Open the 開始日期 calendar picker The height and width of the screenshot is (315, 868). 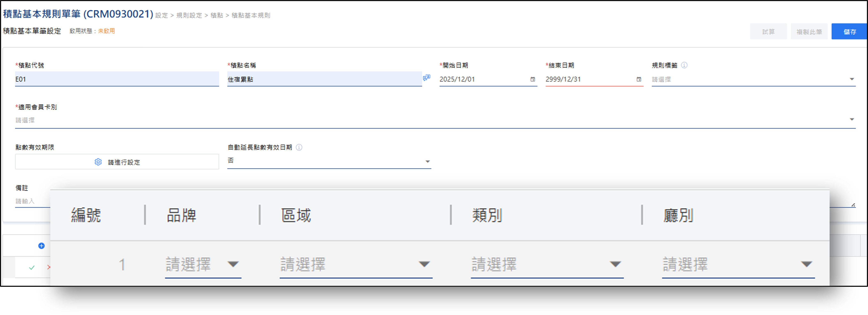[533, 80]
